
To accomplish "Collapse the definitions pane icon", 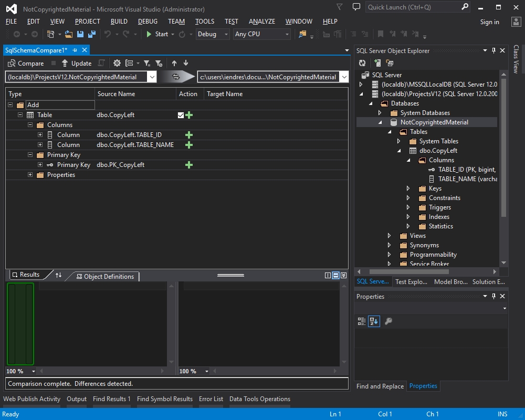I will (343, 275).
